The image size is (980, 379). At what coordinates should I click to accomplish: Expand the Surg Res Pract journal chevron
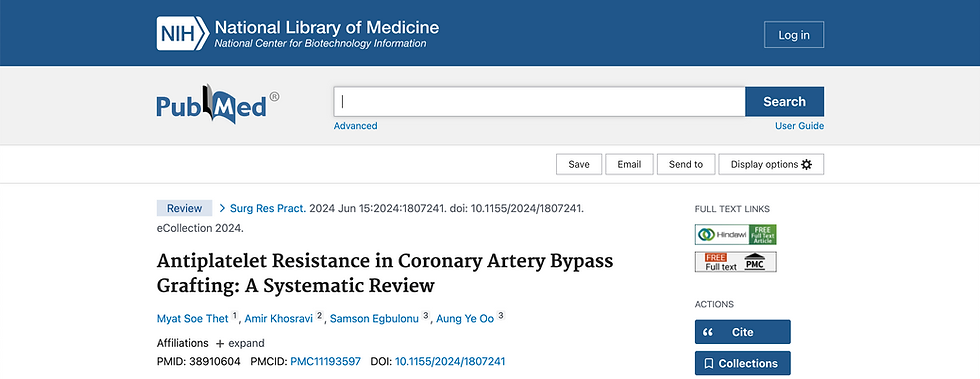tap(222, 208)
